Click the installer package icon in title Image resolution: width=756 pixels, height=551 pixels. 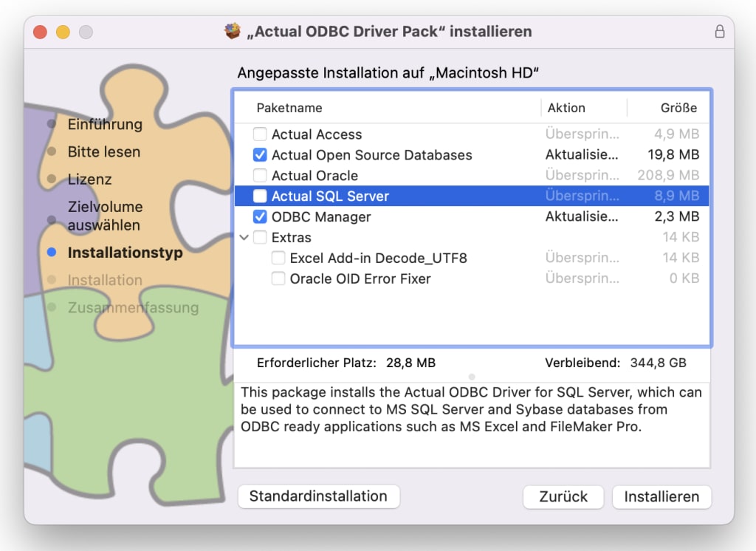click(x=233, y=31)
